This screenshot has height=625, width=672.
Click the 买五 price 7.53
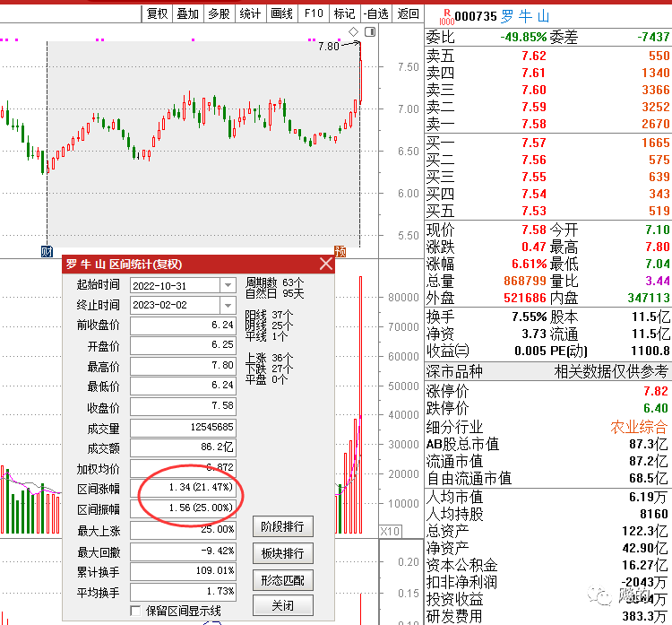point(534,211)
